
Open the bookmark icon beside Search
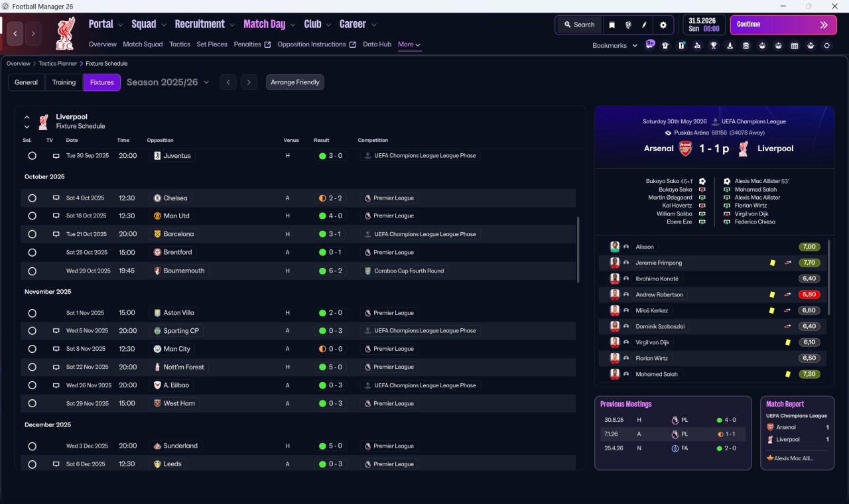click(x=612, y=25)
